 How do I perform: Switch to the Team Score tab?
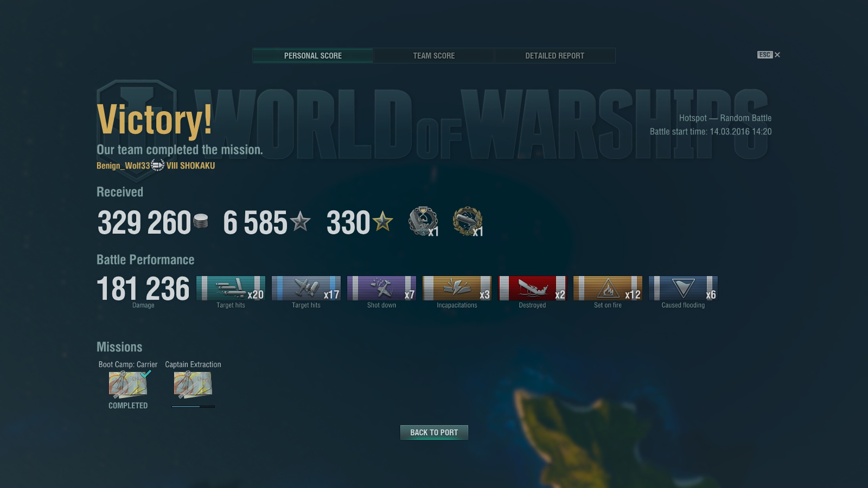click(434, 56)
